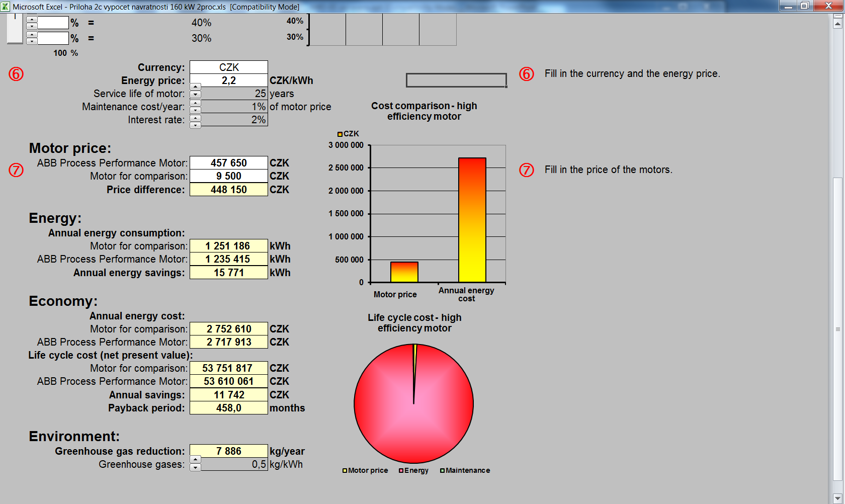Select ABB Process Performance Motor price 457 650
Screen dimensions: 845x504
click(x=229, y=163)
